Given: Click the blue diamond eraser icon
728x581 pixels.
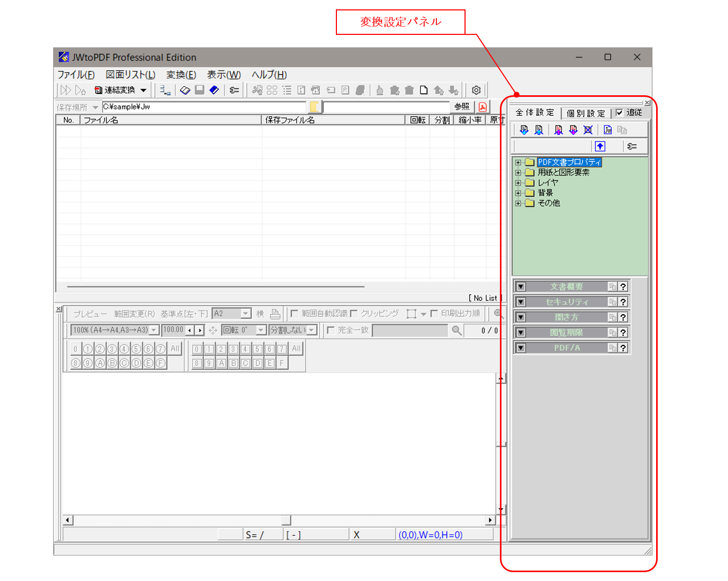Looking at the screenshot, I should pyautogui.click(x=214, y=90).
